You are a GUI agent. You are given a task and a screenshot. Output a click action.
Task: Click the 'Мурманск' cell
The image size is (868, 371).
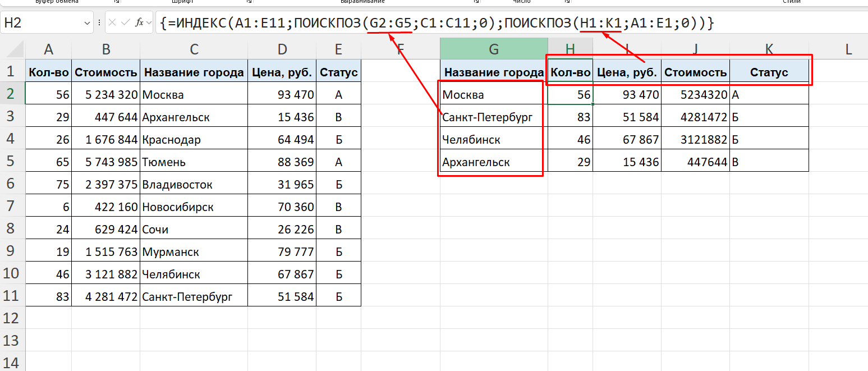pos(194,251)
